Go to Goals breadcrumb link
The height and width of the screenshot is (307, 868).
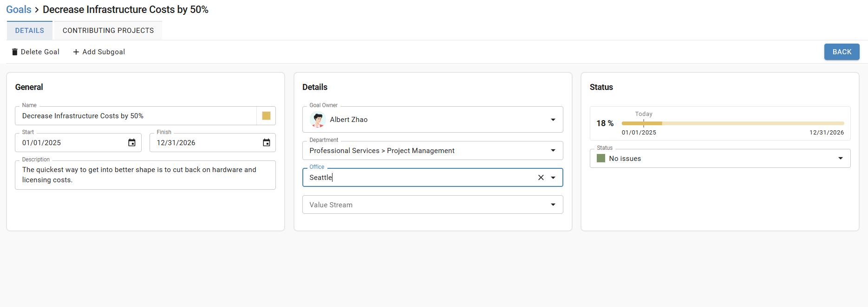pos(19,10)
